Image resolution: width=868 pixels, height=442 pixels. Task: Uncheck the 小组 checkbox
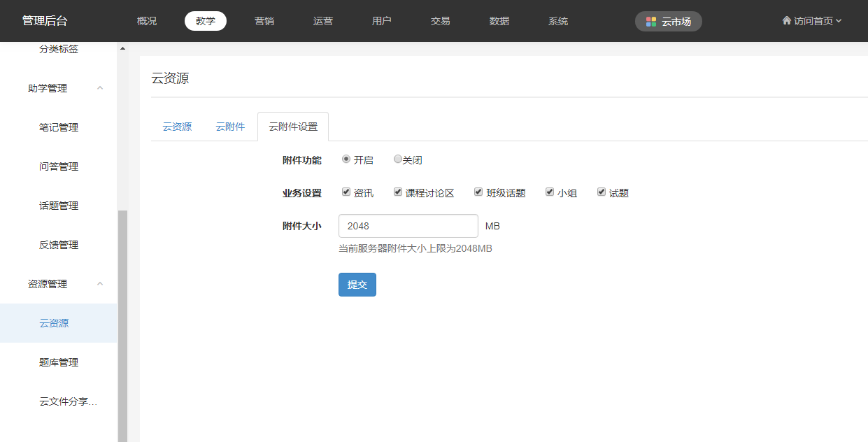tap(550, 192)
